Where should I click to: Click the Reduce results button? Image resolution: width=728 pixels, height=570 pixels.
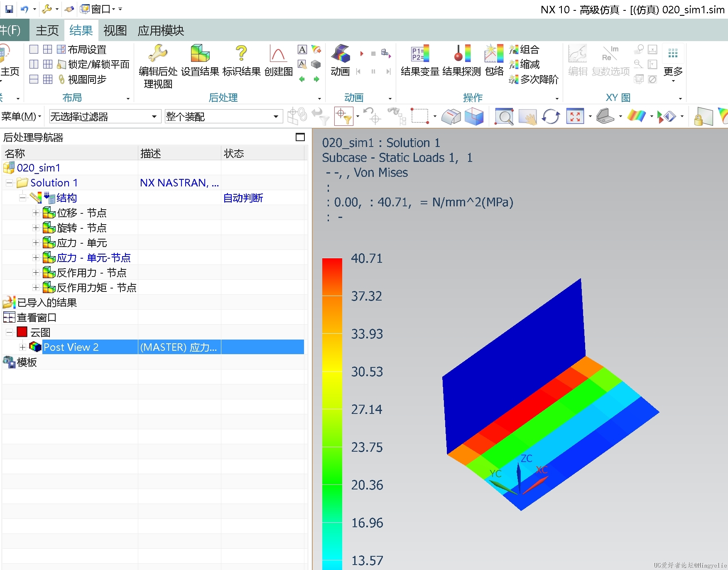coord(524,64)
